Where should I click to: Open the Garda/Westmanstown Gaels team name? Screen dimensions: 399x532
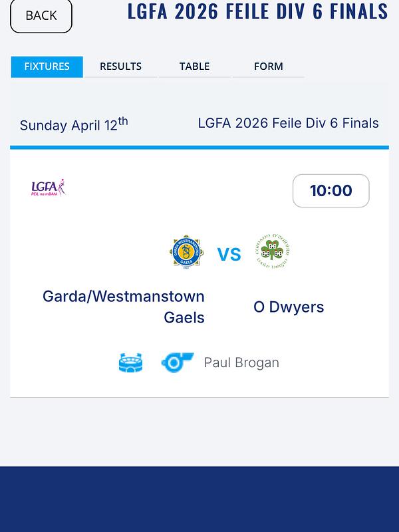[124, 307]
